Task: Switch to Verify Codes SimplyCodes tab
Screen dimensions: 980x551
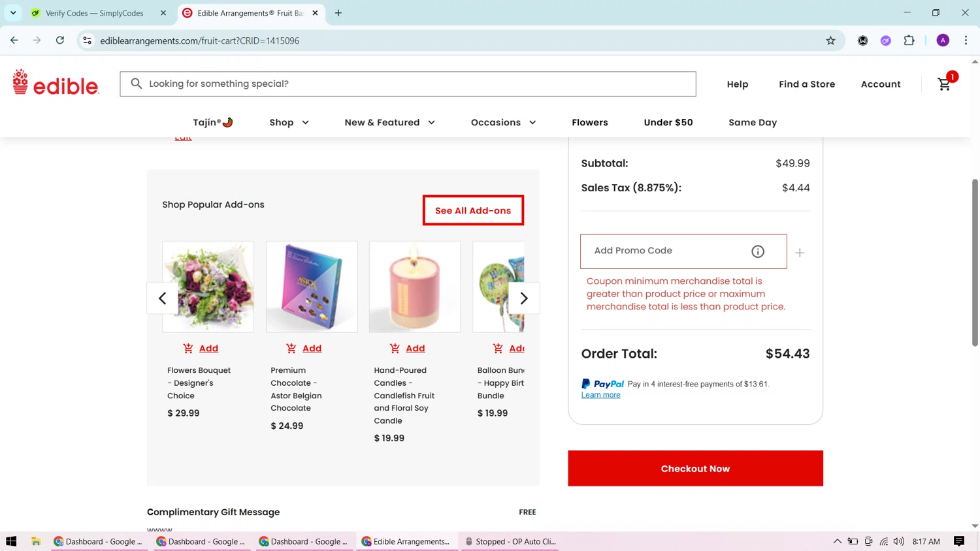Action: pos(95,13)
